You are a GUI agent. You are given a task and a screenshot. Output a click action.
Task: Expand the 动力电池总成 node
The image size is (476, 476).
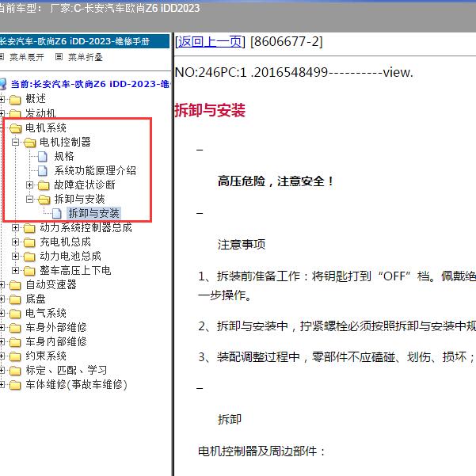[16, 256]
